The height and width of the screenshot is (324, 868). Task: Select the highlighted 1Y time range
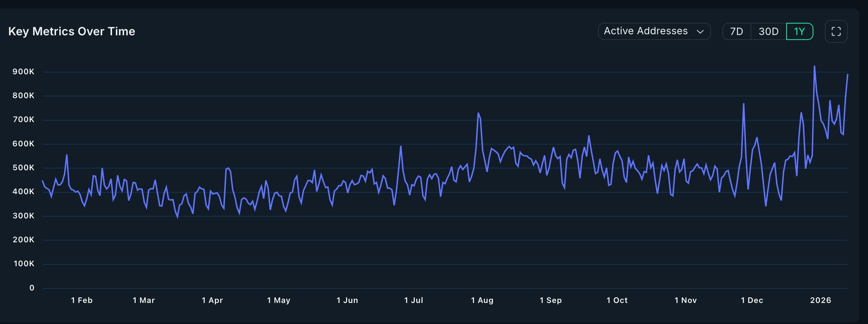[800, 31]
